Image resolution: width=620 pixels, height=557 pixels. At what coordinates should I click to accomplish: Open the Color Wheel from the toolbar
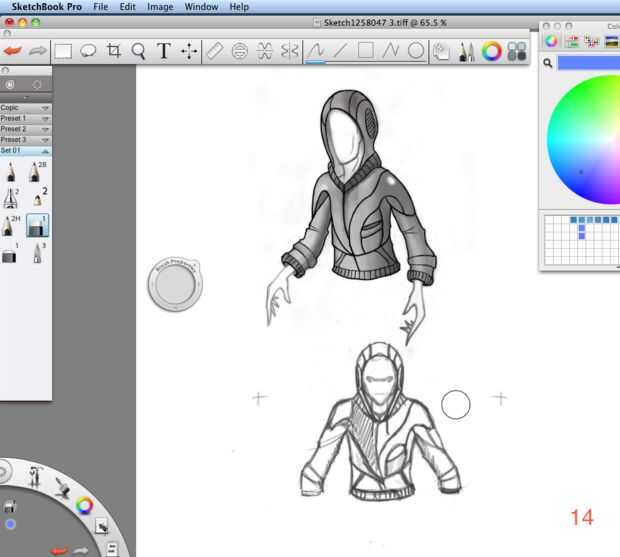[491, 50]
